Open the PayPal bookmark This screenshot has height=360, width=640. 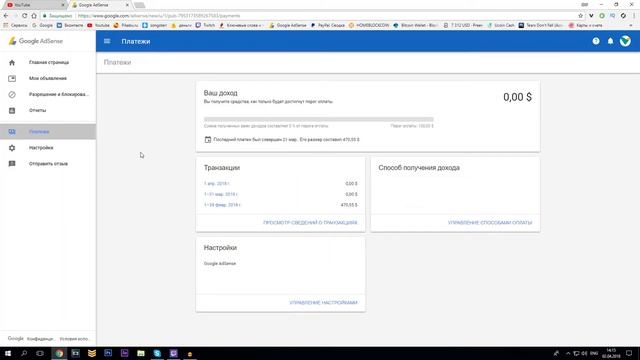point(328,25)
